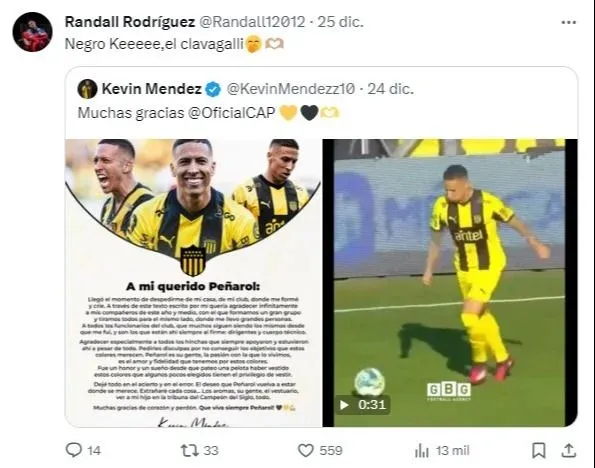Image resolution: width=595 pixels, height=468 pixels.
Task: Like the tweet with the heart icon
Action: (305, 451)
